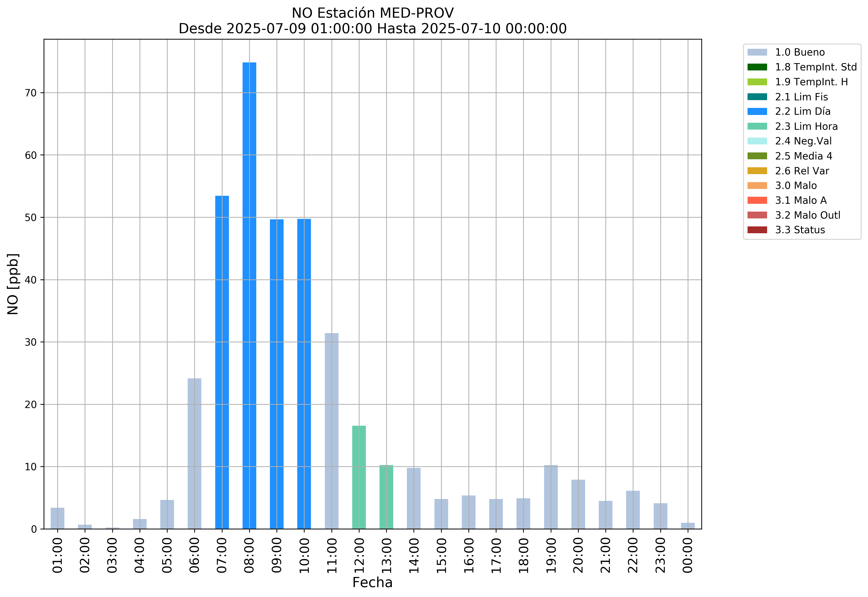
Task: Click the bar at 19:00
Action: pyautogui.click(x=551, y=497)
